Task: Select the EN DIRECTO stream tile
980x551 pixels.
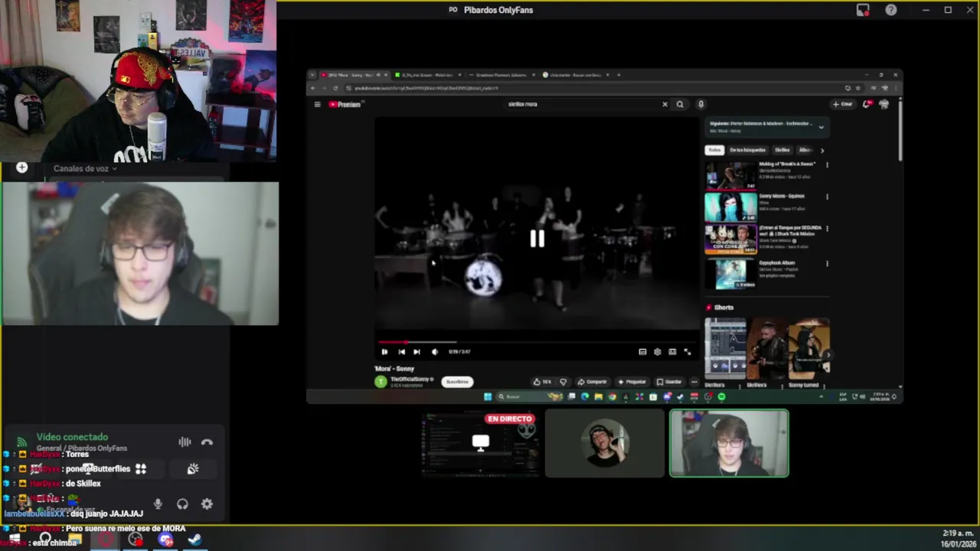Action: (480, 443)
